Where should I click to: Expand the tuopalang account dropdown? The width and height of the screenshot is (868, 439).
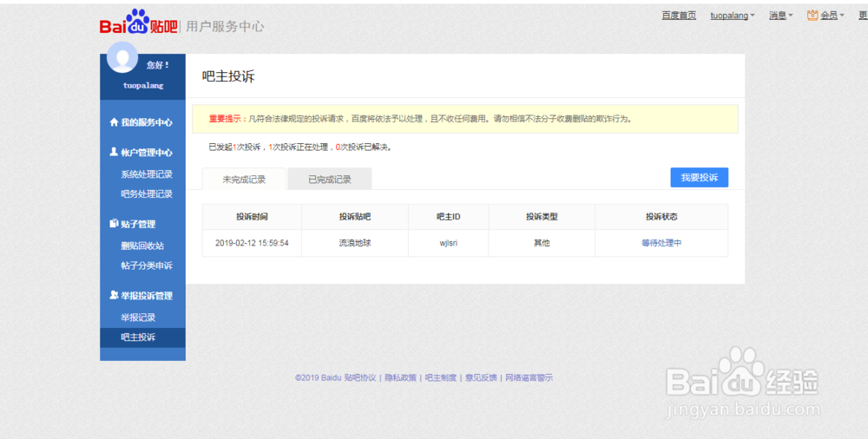tap(733, 16)
